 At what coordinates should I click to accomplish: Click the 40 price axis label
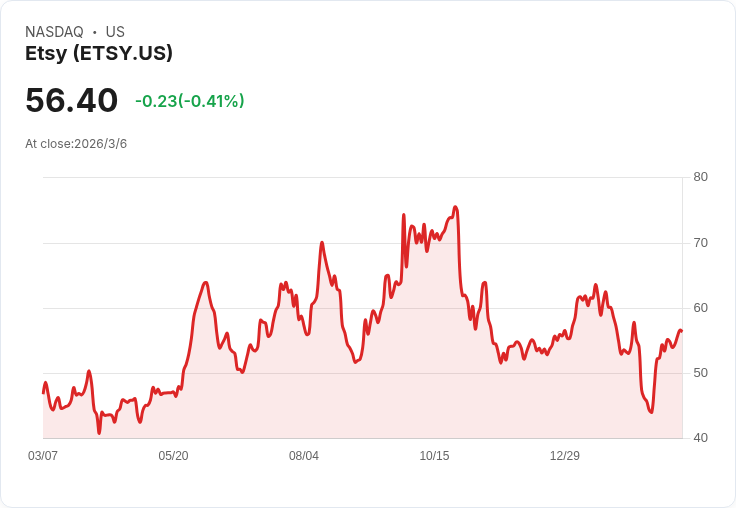[700, 438]
